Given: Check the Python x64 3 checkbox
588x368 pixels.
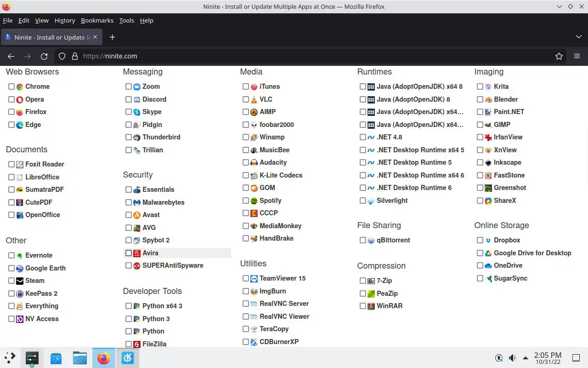Looking at the screenshot, I should tap(129, 306).
